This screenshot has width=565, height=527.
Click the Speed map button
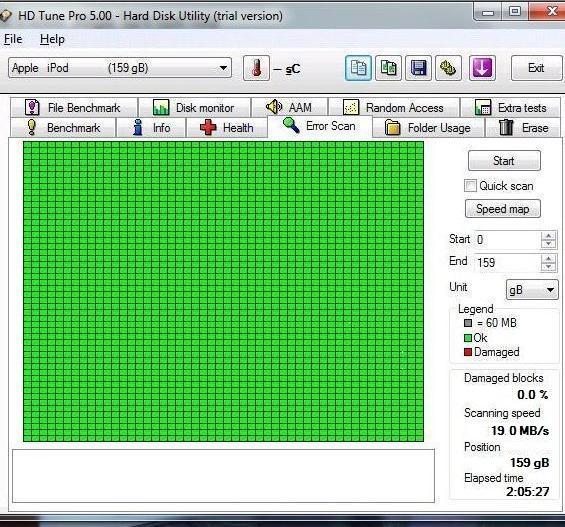click(503, 209)
